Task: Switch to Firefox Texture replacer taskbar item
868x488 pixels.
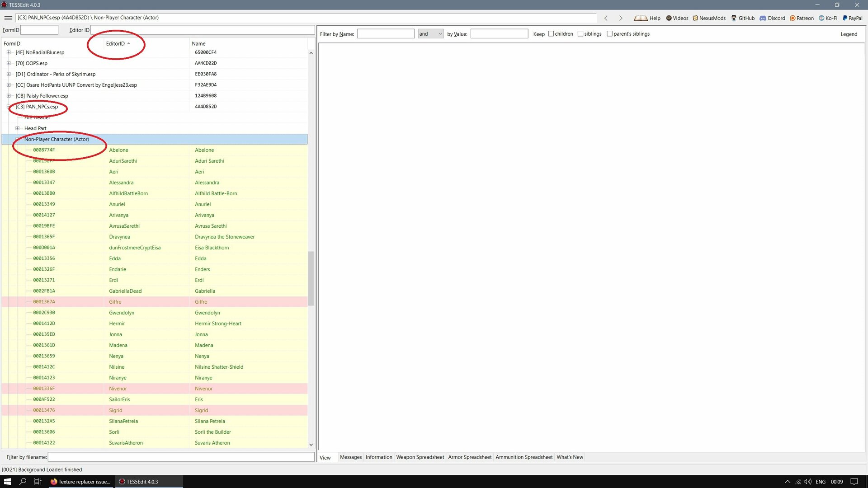Action: pyautogui.click(x=80, y=482)
